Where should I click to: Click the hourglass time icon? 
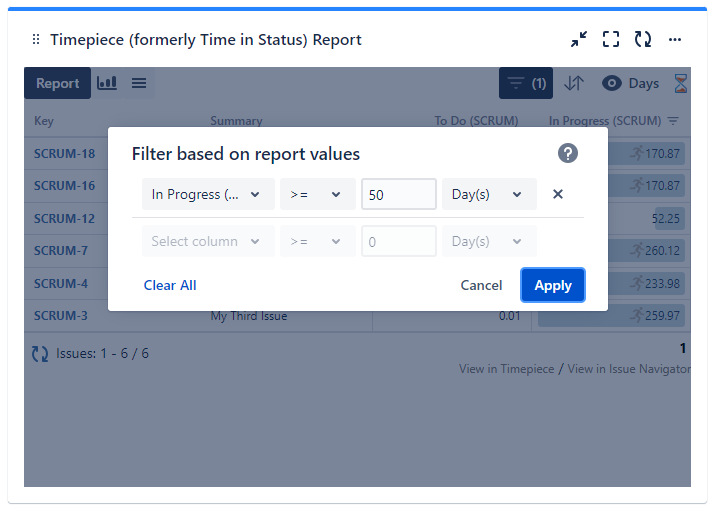click(x=681, y=83)
